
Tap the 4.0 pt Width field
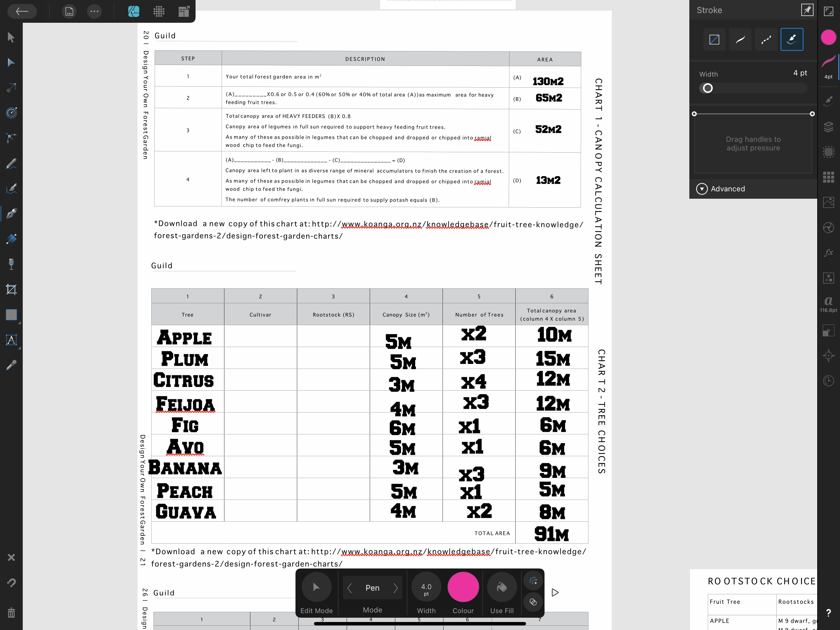[426, 588]
